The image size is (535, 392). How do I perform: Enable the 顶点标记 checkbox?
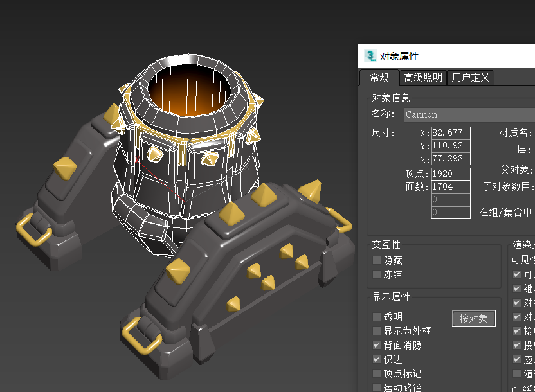tap(377, 373)
